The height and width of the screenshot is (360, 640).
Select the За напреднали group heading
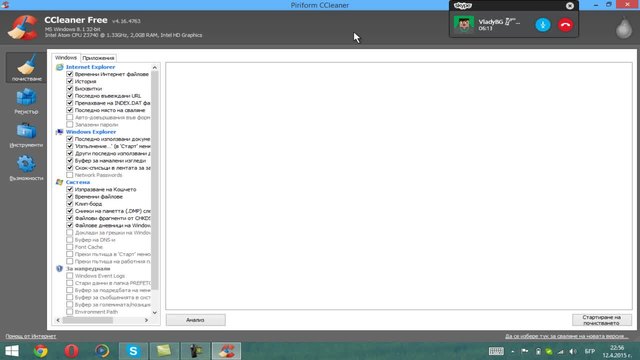tap(88, 269)
